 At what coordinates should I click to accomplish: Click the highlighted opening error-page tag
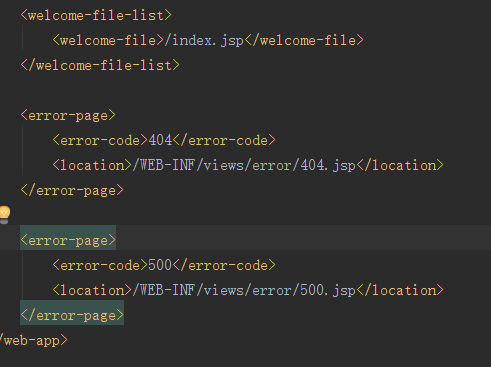pyautogui.click(x=68, y=240)
